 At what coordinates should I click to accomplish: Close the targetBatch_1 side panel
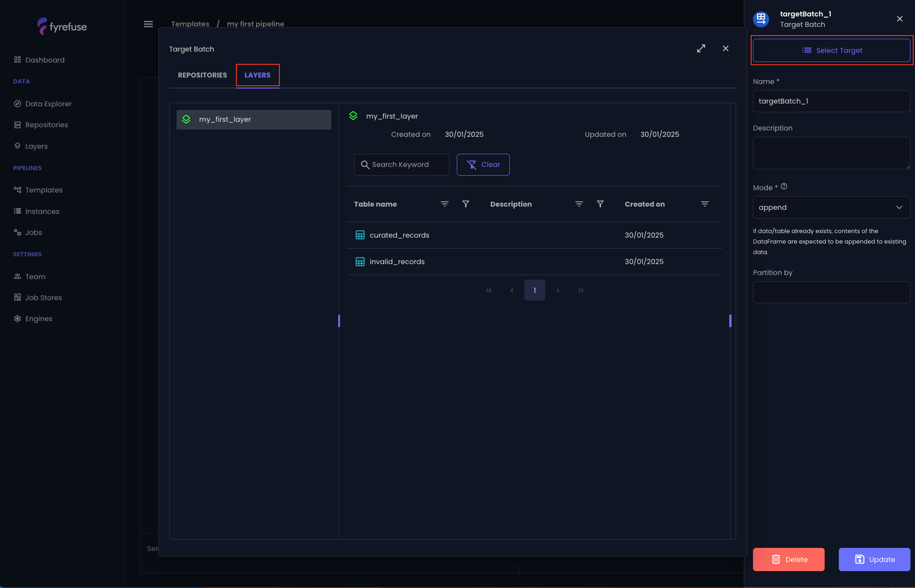pyautogui.click(x=899, y=19)
